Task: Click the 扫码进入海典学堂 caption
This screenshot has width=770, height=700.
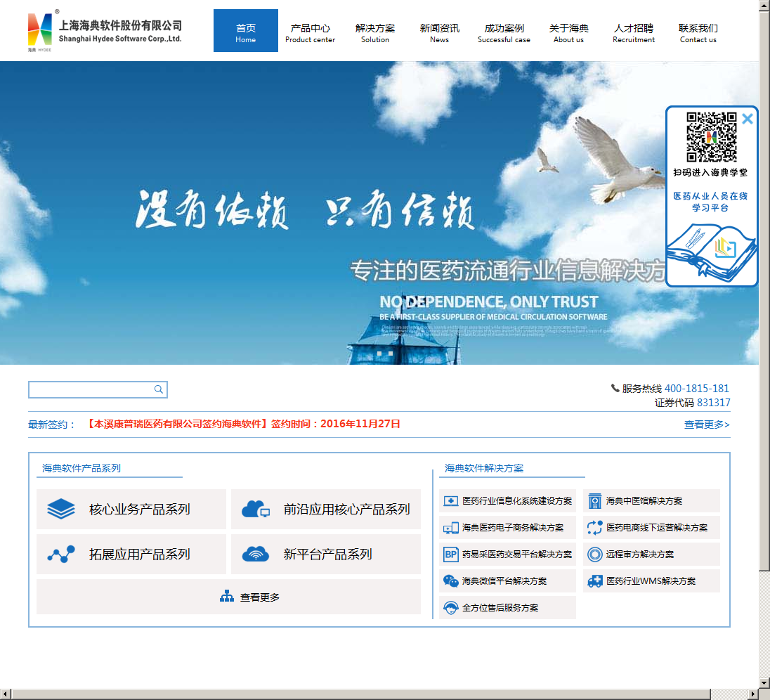Action: click(x=710, y=172)
